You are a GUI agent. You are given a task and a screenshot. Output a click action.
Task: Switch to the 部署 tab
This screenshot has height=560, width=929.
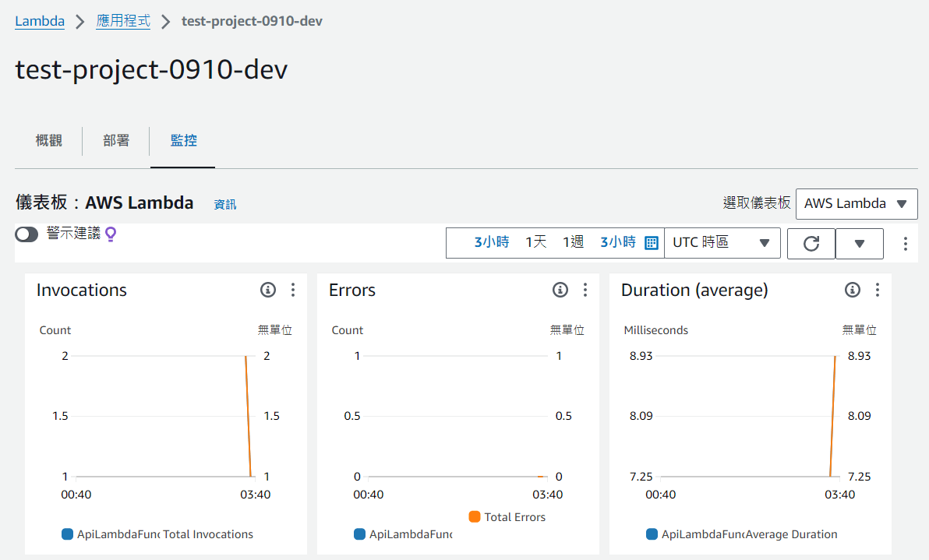[115, 140]
